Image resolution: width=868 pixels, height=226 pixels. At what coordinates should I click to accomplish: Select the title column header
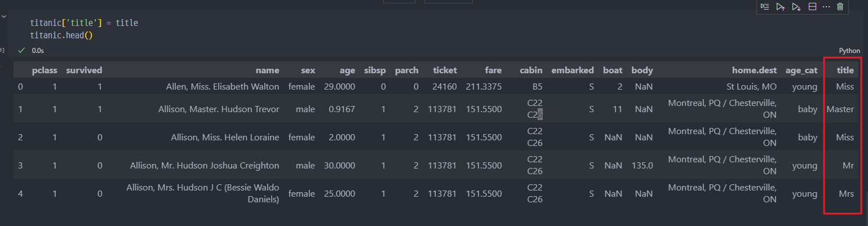click(x=845, y=70)
